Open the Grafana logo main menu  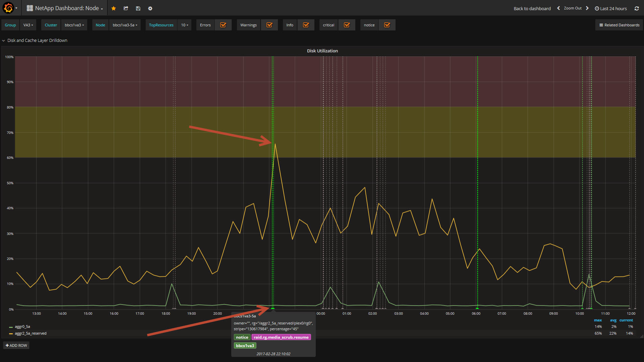pos(9,8)
